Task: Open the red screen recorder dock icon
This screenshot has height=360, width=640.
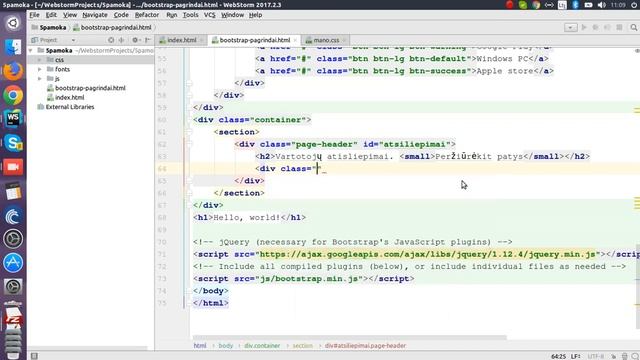Action: pos(13,167)
